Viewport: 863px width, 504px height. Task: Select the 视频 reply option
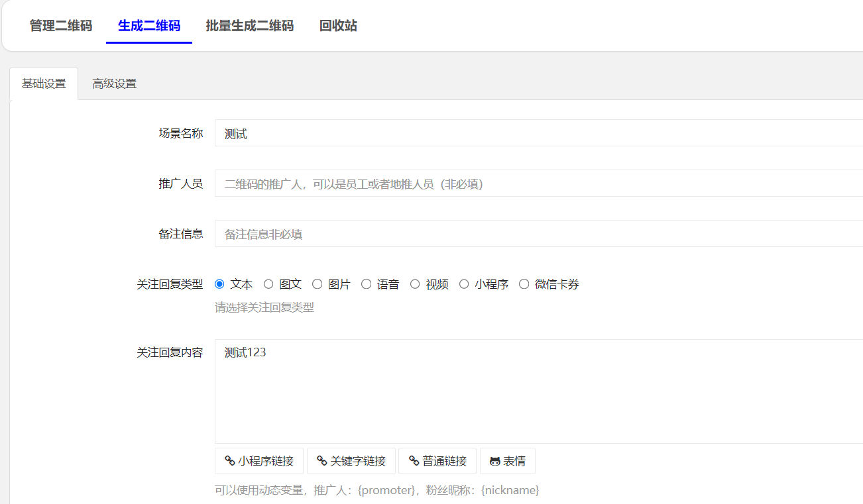tap(414, 283)
